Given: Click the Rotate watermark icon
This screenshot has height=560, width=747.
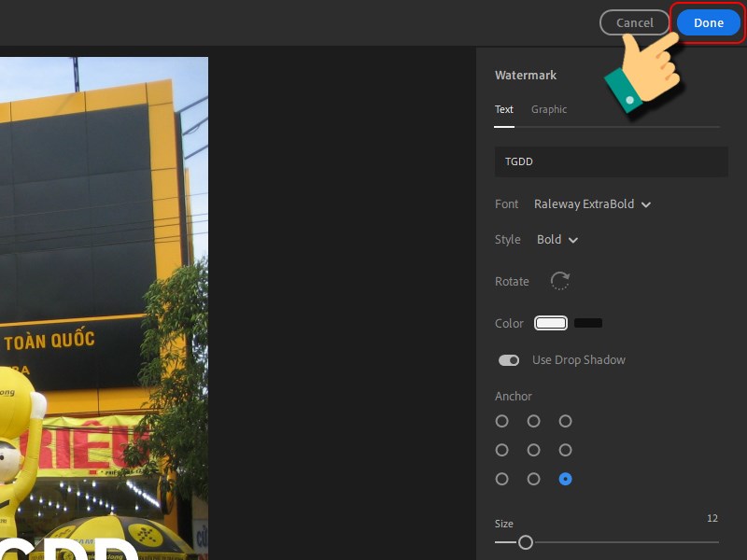Looking at the screenshot, I should click(x=559, y=281).
